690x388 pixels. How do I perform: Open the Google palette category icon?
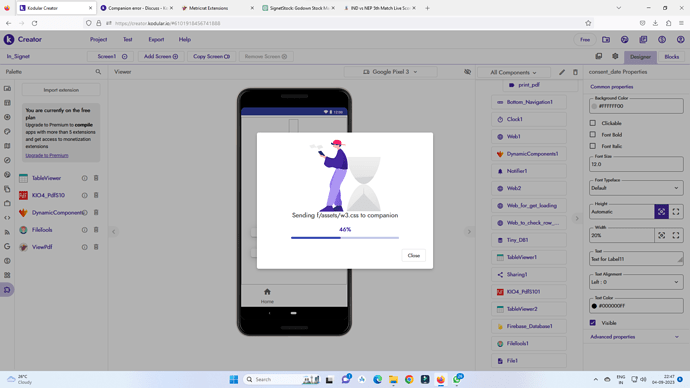[7, 247]
